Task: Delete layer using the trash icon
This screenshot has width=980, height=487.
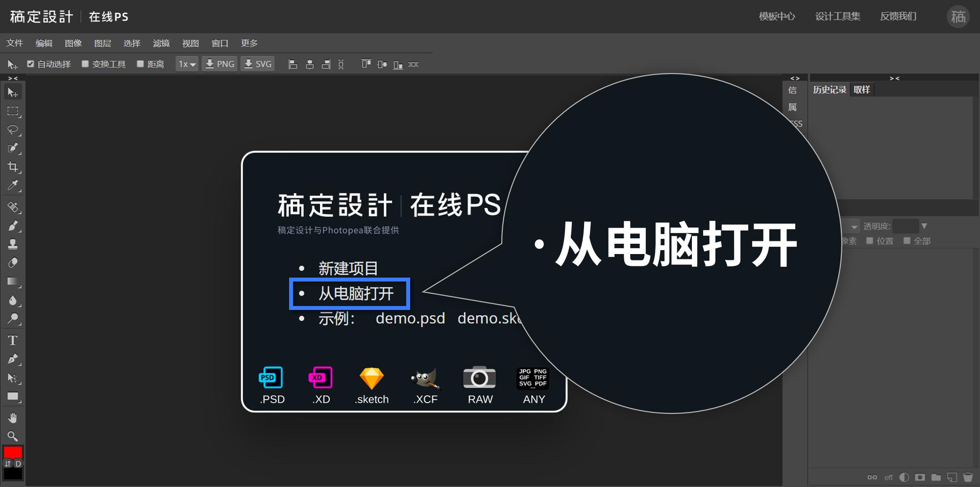Action: tap(968, 477)
